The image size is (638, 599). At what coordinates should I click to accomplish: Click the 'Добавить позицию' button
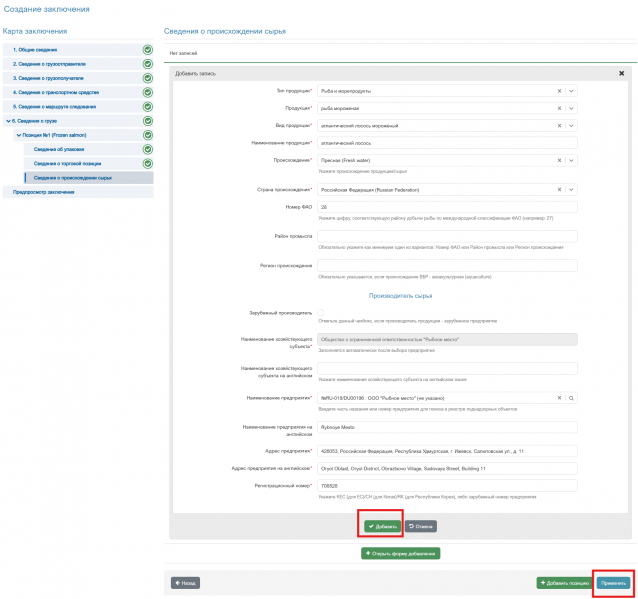coord(565,583)
